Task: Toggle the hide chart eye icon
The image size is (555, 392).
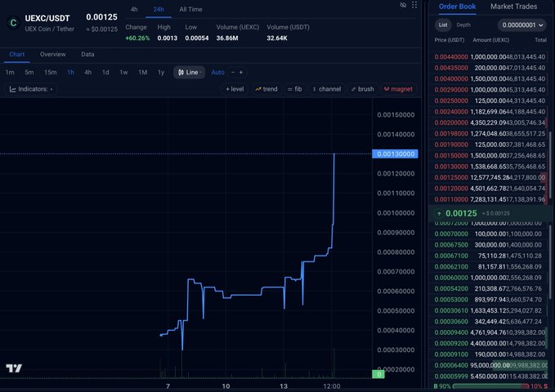Action: coord(403,5)
